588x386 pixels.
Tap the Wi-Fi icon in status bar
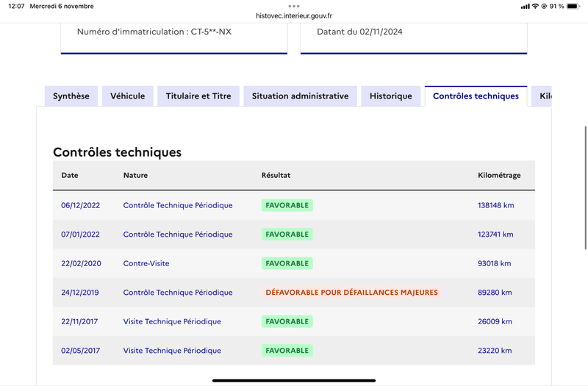coord(535,6)
